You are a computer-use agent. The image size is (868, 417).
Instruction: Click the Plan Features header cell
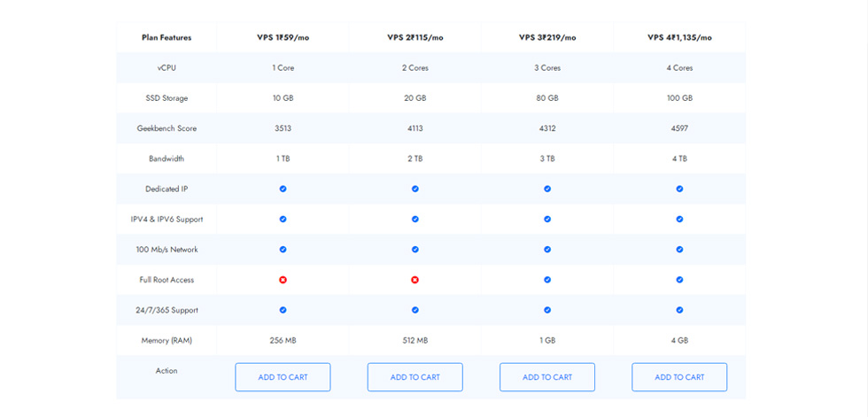pos(167,37)
